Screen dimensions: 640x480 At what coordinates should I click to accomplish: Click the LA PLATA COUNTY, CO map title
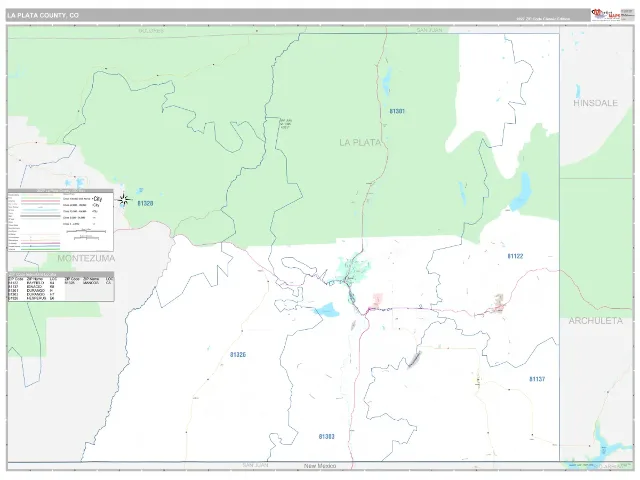[x=43, y=16]
